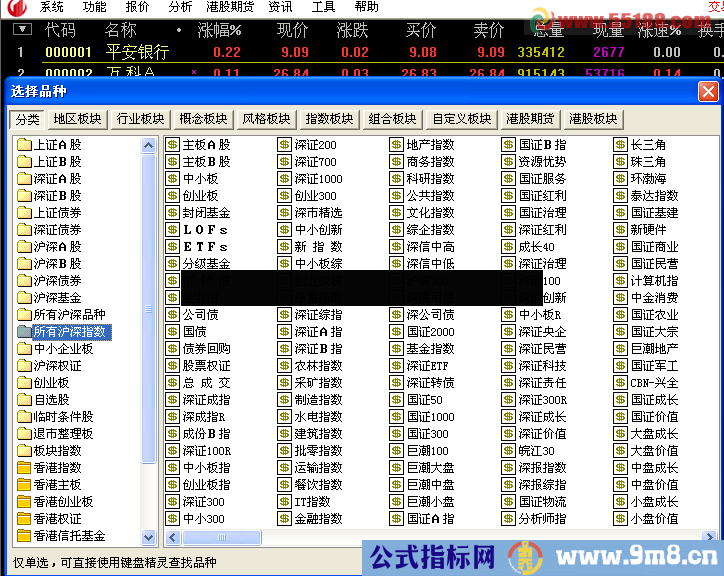The height and width of the screenshot is (576, 724).
Task: Open the 工具 menu
Action: pyautogui.click(x=323, y=7)
